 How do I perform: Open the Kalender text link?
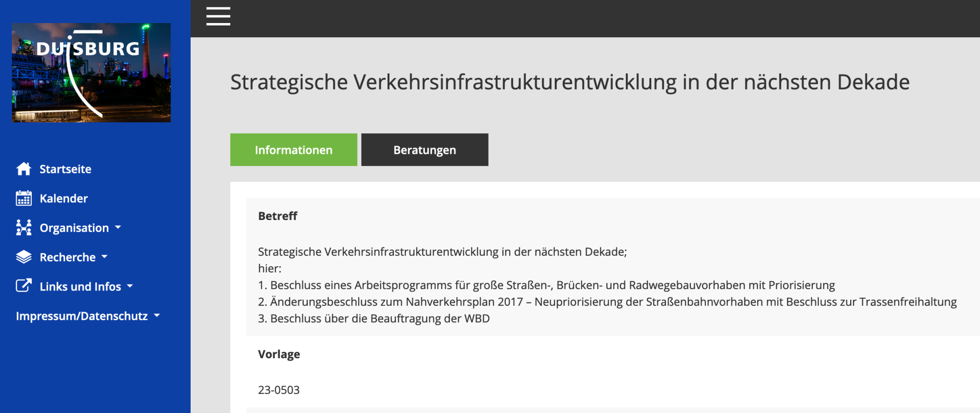64,199
